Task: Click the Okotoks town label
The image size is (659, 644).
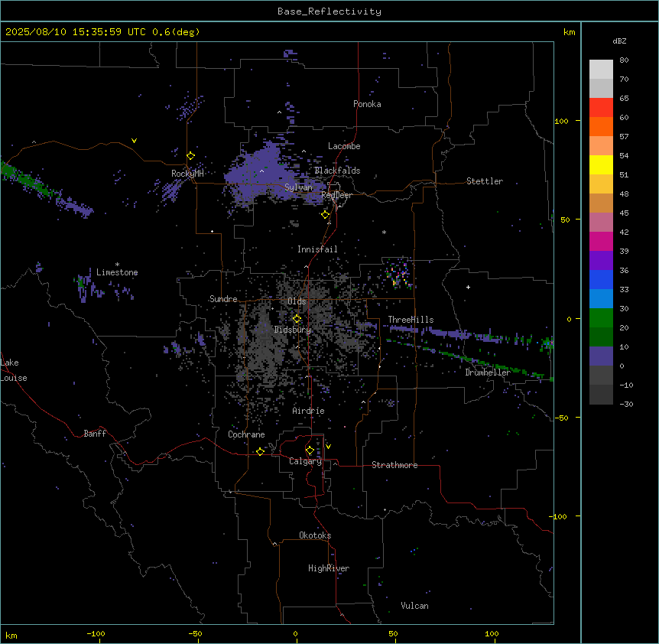Action: [x=315, y=535]
